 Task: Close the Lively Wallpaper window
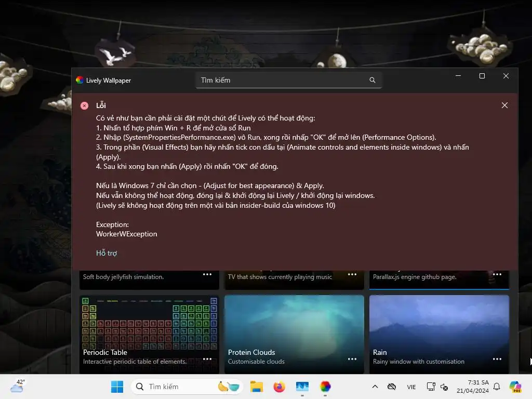point(506,76)
